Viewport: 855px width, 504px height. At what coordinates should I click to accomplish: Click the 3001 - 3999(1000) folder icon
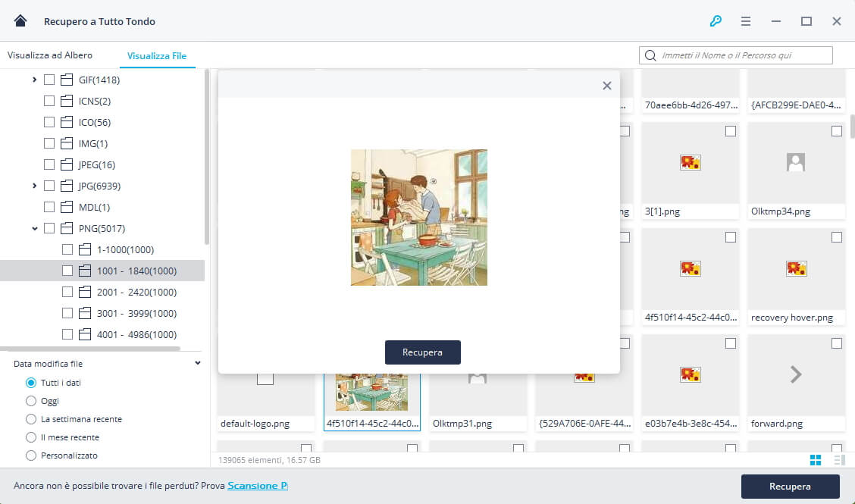tap(85, 313)
